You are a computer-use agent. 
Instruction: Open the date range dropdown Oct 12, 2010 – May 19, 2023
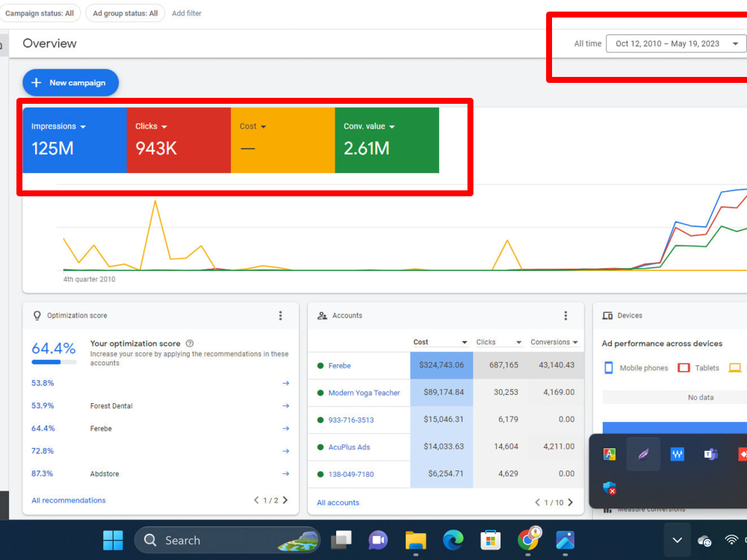click(676, 43)
